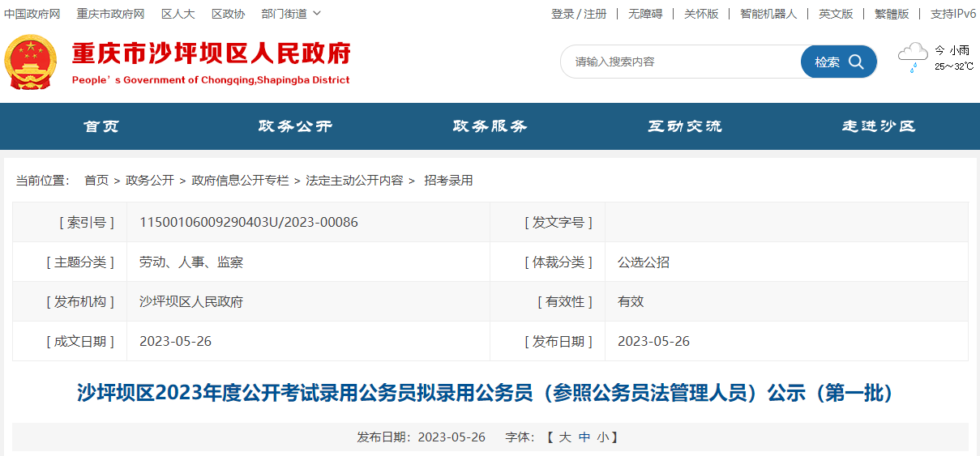980x456 pixels.
Task: Open 走进沙区 section
Action: (878, 126)
